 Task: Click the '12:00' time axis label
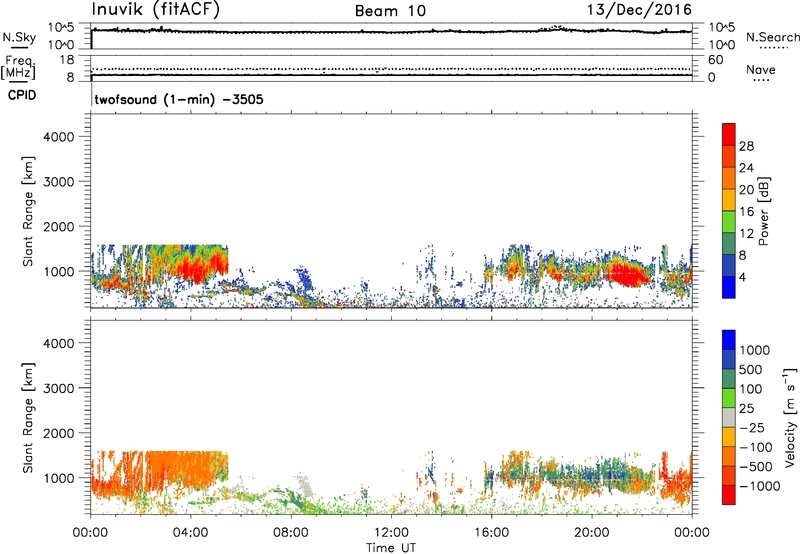(391, 533)
